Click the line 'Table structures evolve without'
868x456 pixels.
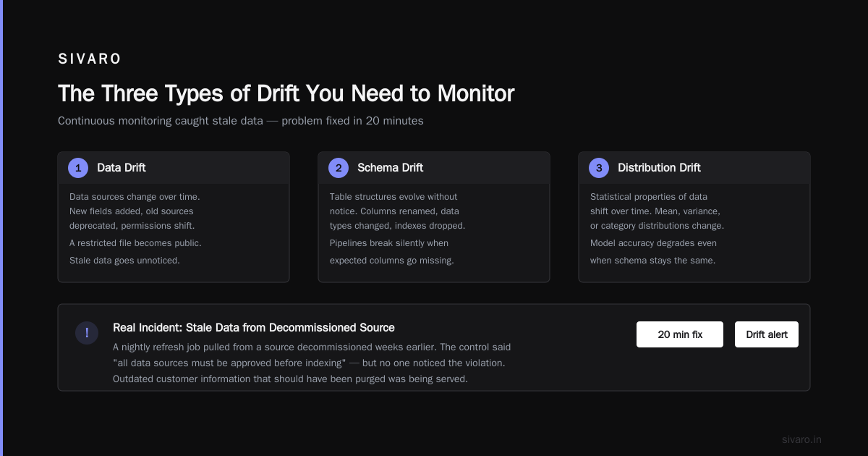(393, 197)
